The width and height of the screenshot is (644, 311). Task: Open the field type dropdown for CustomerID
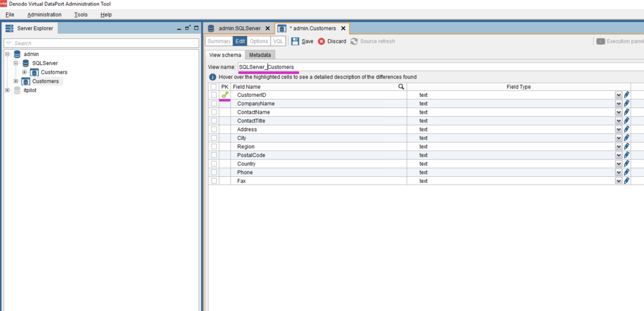pos(618,95)
